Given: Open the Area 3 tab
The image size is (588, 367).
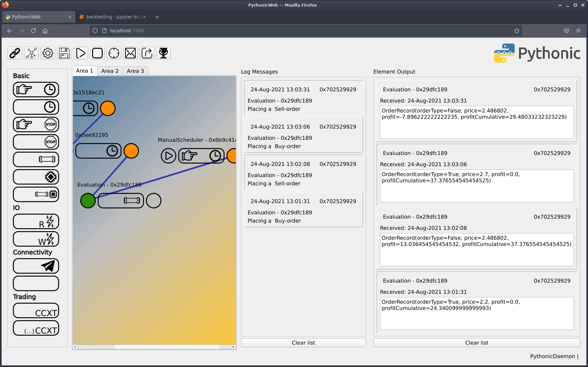Looking at the screenshot, I should pos(135,71).
